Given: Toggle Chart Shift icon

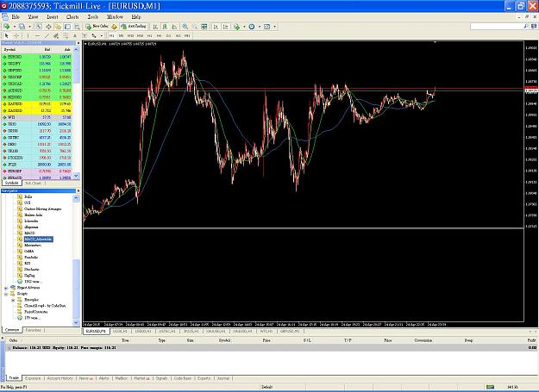Looking at the screenshot, I should tap(225, 27).
